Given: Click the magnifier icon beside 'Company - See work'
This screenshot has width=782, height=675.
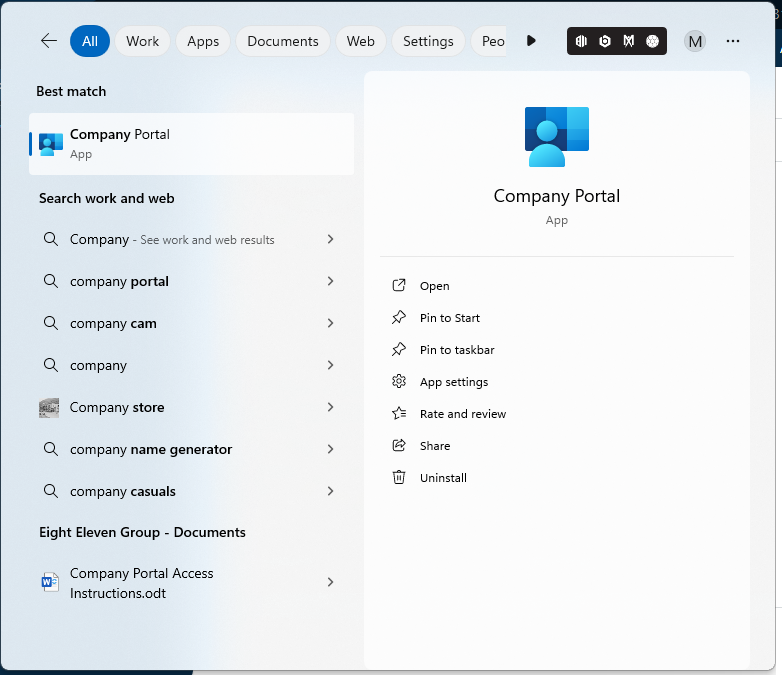Looking at the screenshot, I should pos(50,239).
